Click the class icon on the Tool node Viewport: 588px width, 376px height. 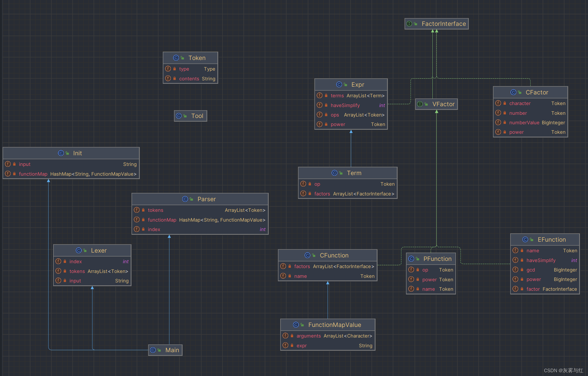coord(179,116)
